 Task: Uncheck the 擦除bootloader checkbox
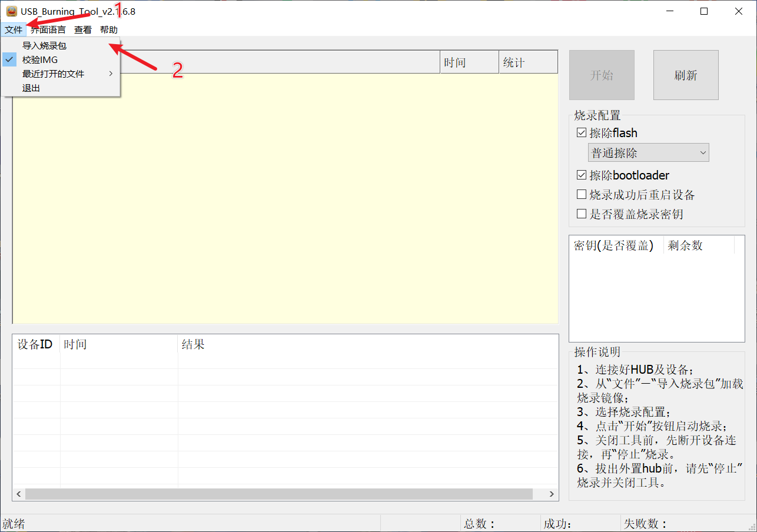tap(582, 175)
